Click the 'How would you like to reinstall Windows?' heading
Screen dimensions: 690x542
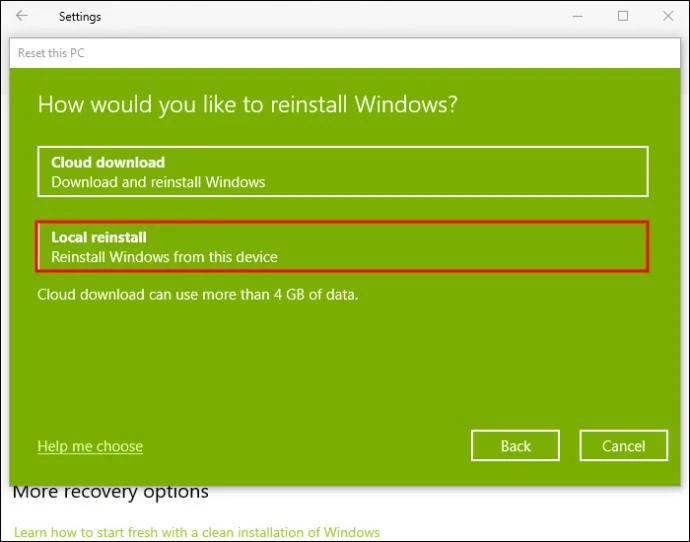pyautogui.click(x=248, y=105)
